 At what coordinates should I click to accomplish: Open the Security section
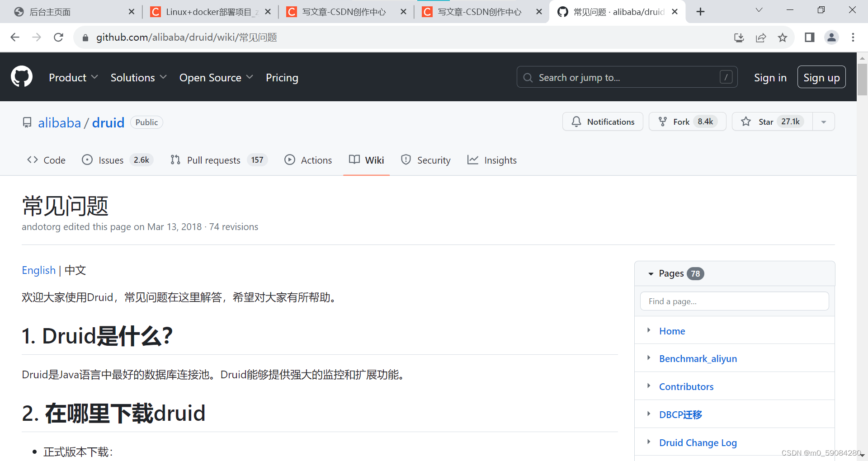point(434,160)
